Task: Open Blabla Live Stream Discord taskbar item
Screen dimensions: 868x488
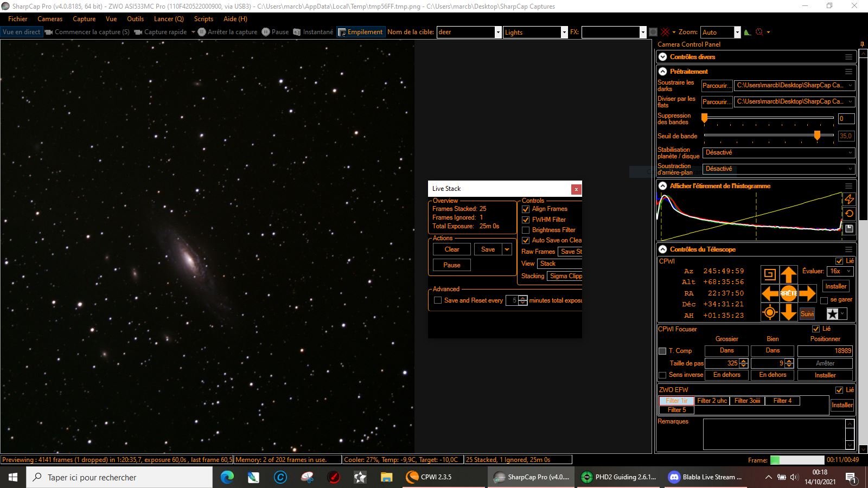Action: (x=705, y=477)
